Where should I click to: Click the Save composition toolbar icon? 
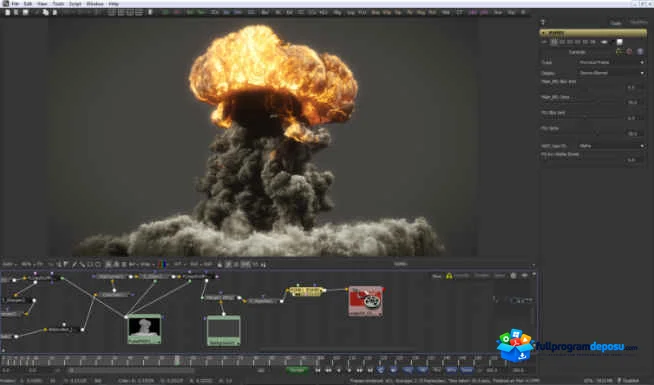click(x=25, y=13)
